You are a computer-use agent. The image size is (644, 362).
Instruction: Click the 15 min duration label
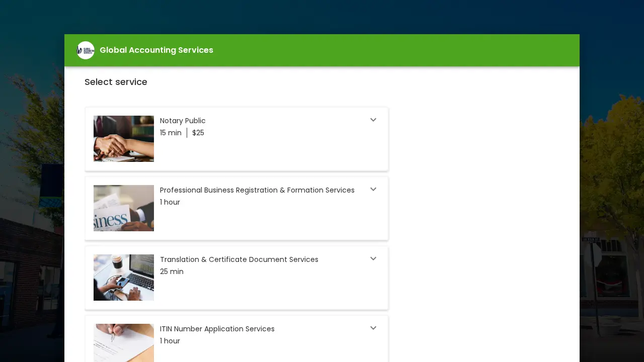tap(171, 133)
